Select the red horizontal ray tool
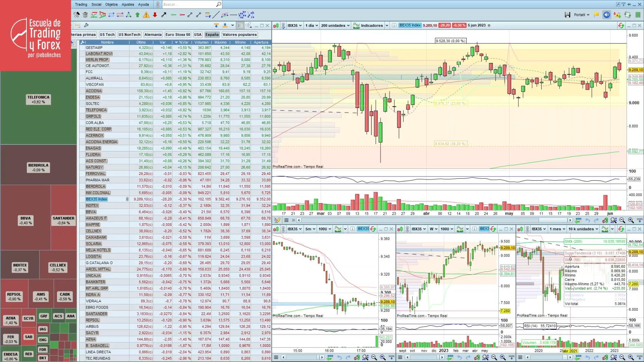Viewport: 644px width, 362px height. pos(182,15)
